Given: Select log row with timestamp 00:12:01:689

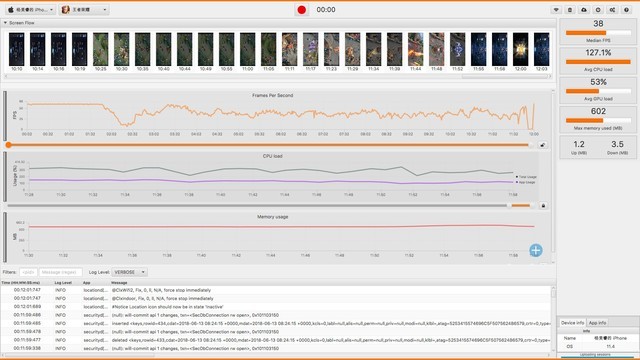Looking at the screenshot, I should coord(276,307).
